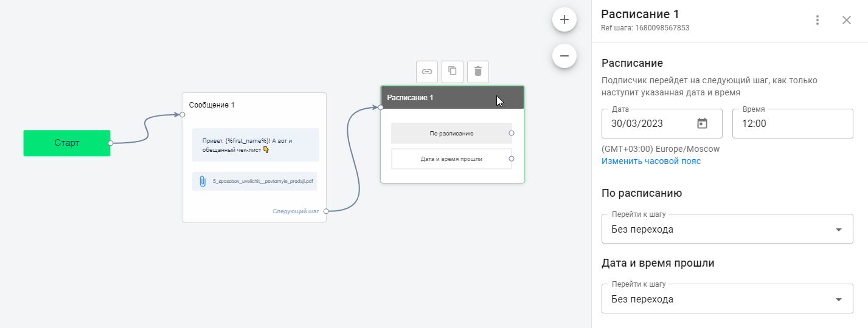
Task: Open the three-dot options menu in panel
Action: click(x=818, y=20)
